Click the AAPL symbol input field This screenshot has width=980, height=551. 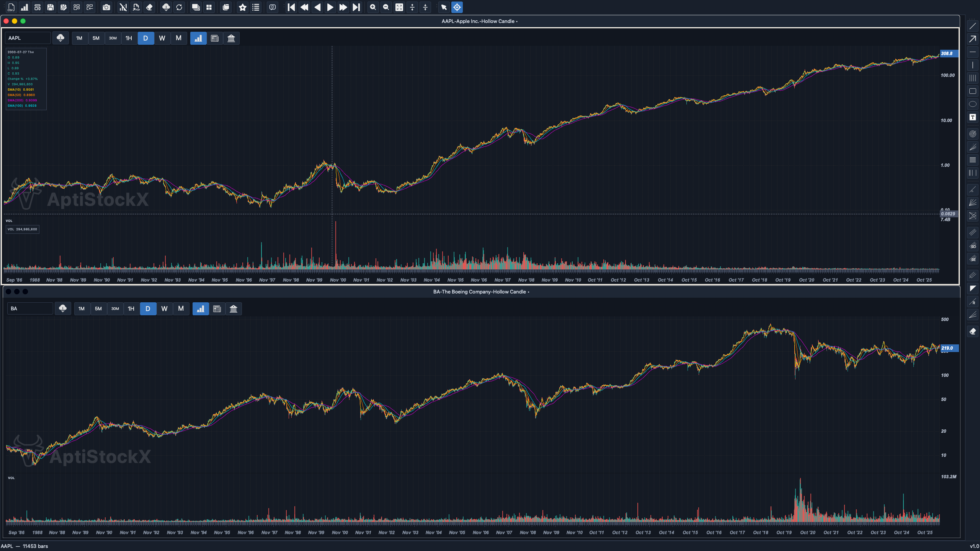point(28,38)
